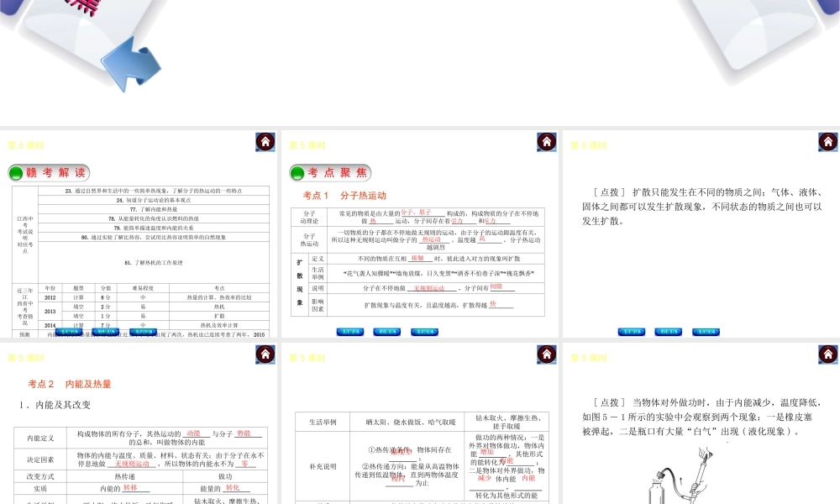Click the 内能定义 table cell
Image resolution: width=840 pixels, height=504 pixels.
(x=40, y=438)
